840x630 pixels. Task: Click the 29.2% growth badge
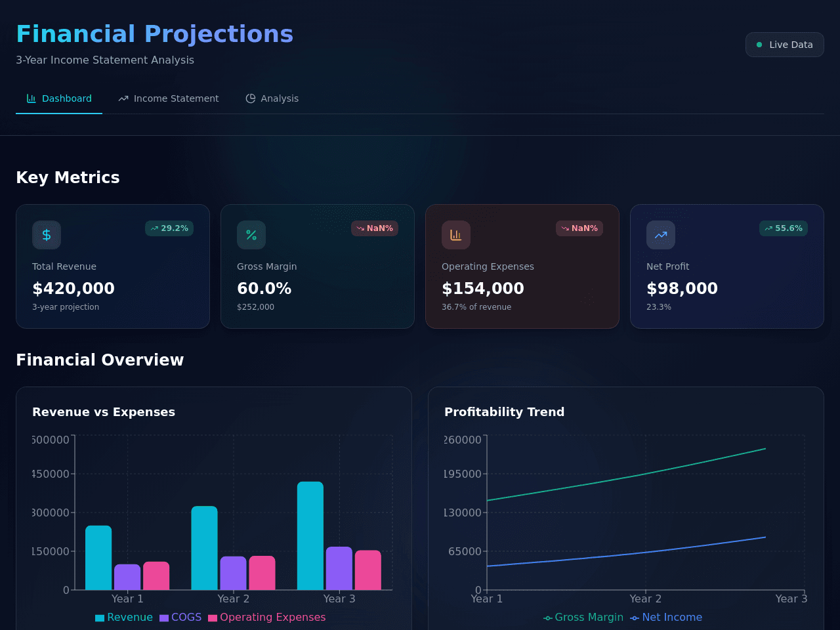click(169, 228)
